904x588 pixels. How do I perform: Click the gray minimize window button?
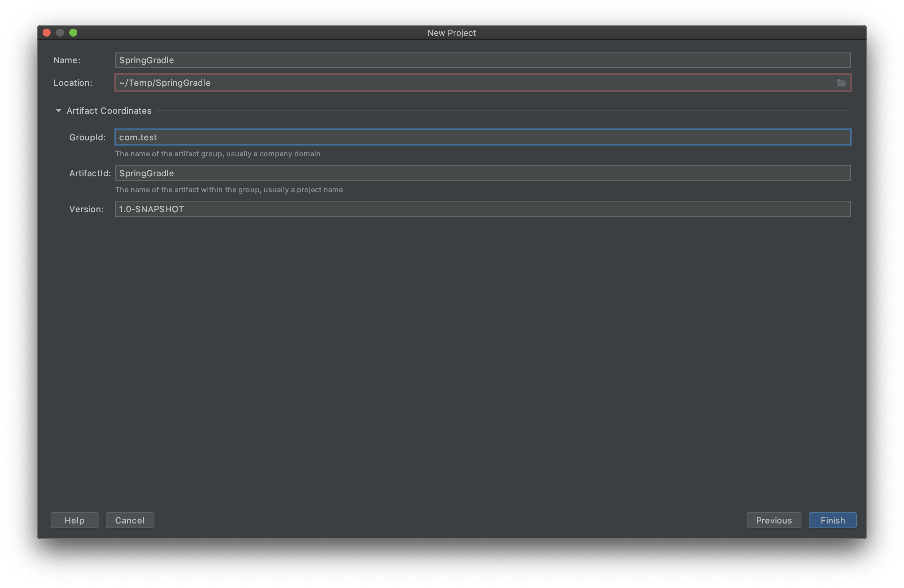pos(60,33)
